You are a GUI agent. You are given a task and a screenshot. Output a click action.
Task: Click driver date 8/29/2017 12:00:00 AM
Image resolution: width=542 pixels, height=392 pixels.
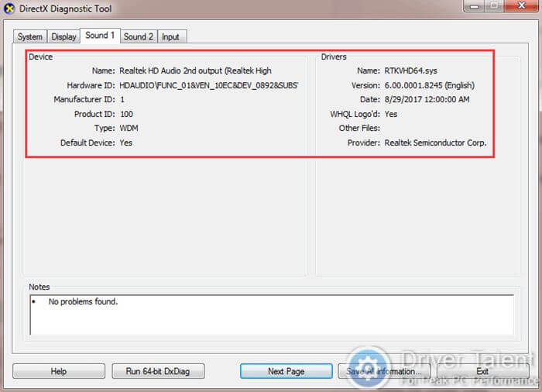[427, 100]
